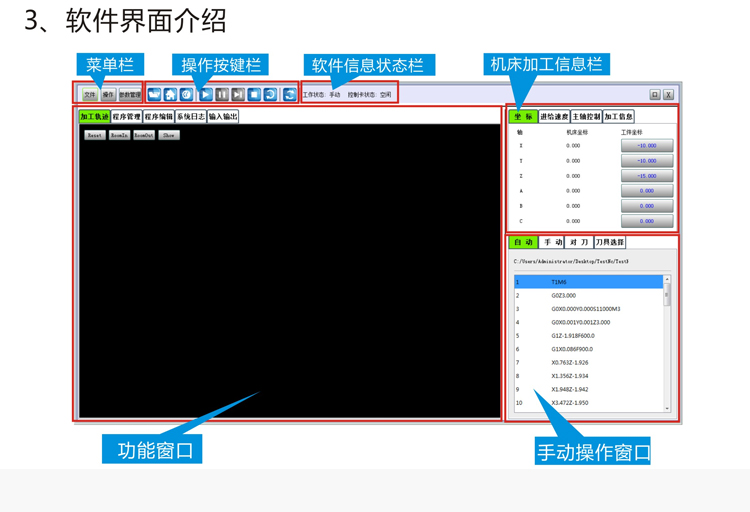This screenshot has height=512, width=750.
Task: Click the step-forward skip icon
Action: [x=238, y=94]
